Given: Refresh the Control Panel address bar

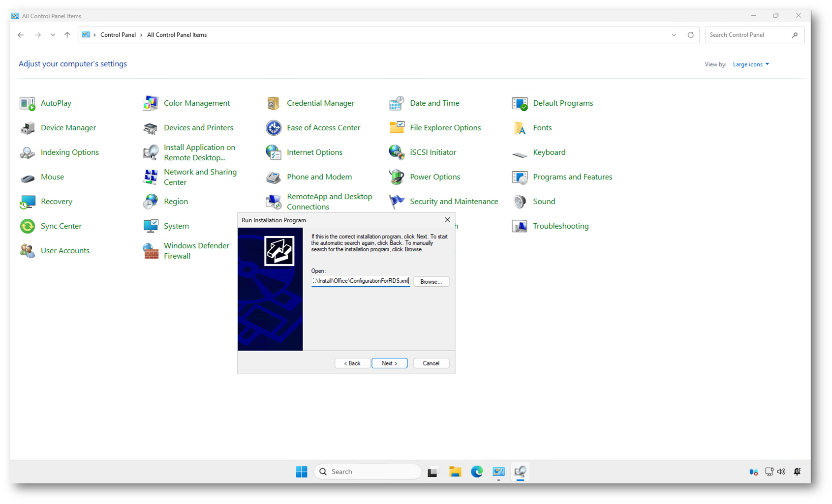Looking at the screenshot, I should coord(691,35).
